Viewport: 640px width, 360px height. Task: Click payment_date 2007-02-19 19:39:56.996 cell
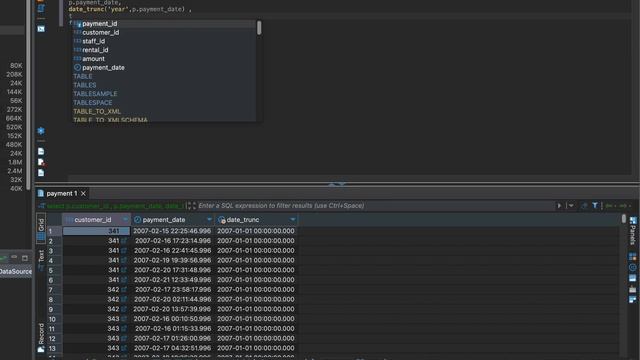tap(173, 260)
